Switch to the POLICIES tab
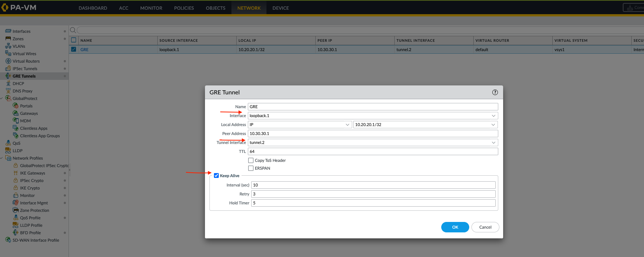Screen dimensions: 644x257 (x=184, y=8)
